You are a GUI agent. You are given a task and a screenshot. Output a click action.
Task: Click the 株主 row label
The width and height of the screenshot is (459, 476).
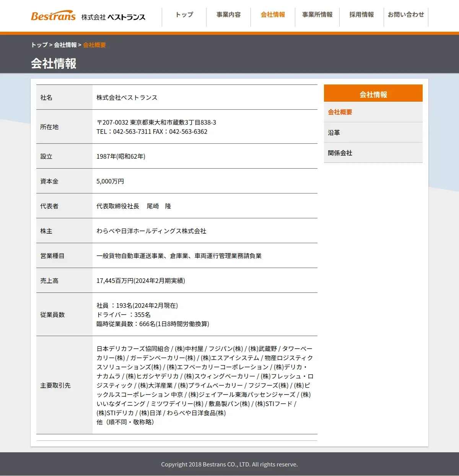point(46,231)
